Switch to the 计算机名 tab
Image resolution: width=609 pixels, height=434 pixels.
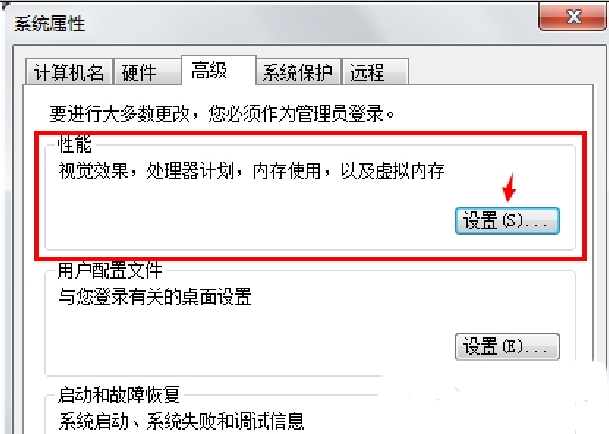[x=69, y=72]
